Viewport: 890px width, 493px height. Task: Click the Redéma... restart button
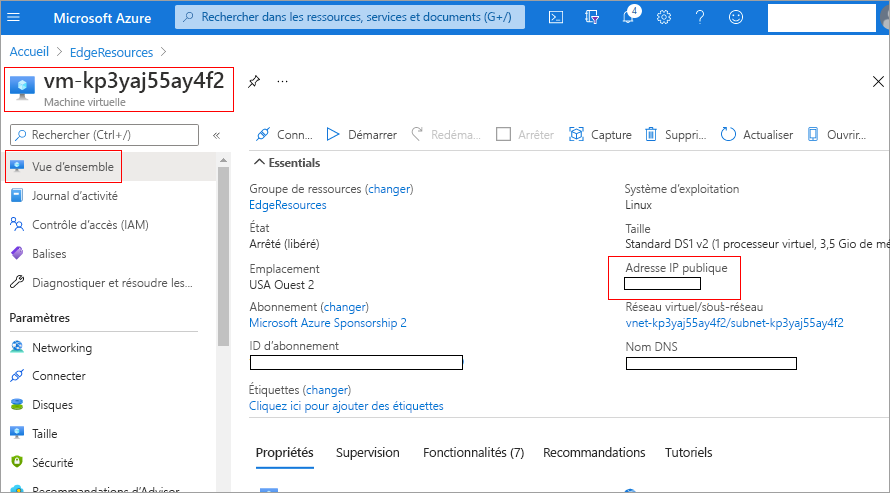pyautogui.click(x=446, y=135)
